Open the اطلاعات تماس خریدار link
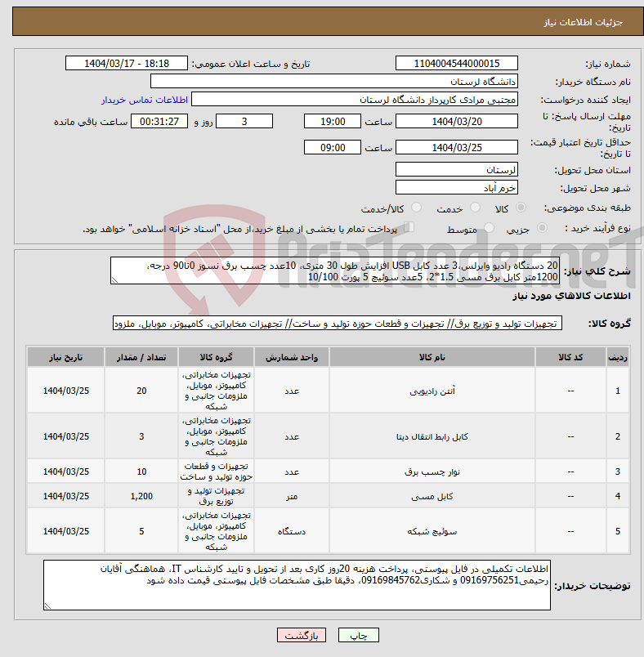The image size is (644, 657). tap(144, 100)
